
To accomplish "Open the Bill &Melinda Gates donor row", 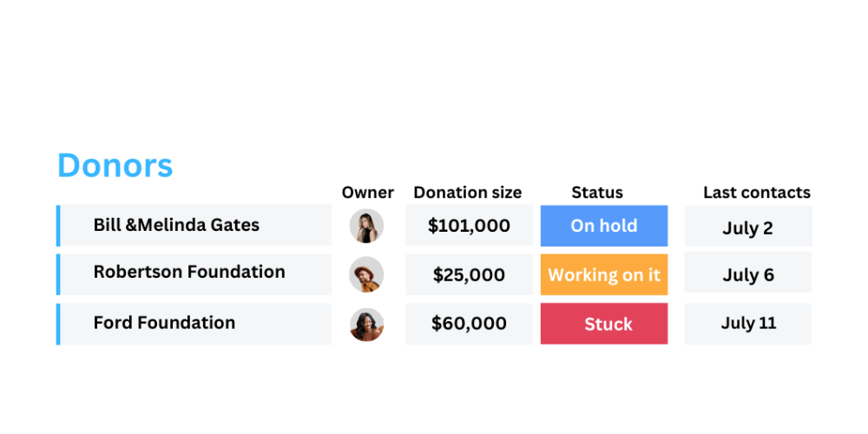I will pos(194,226).
